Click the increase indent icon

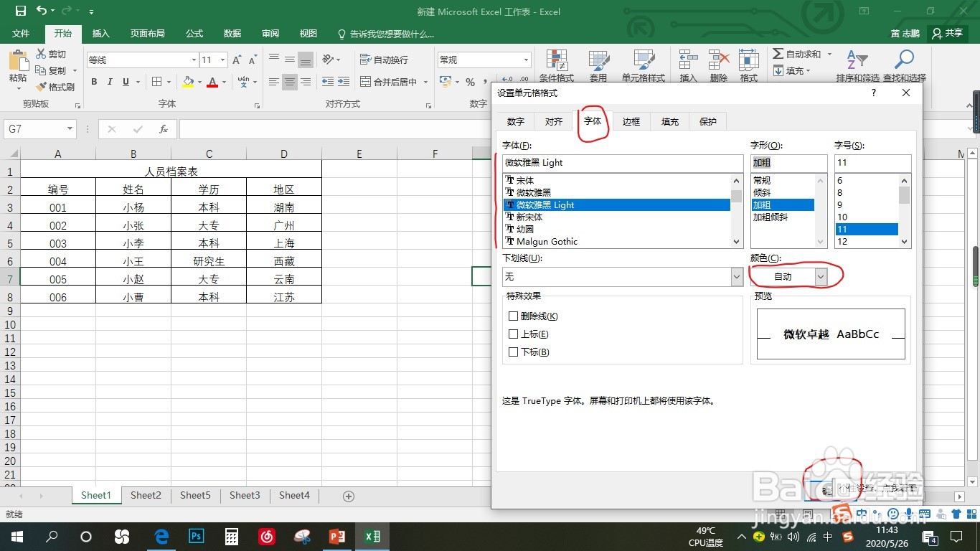tap(344, 82)
